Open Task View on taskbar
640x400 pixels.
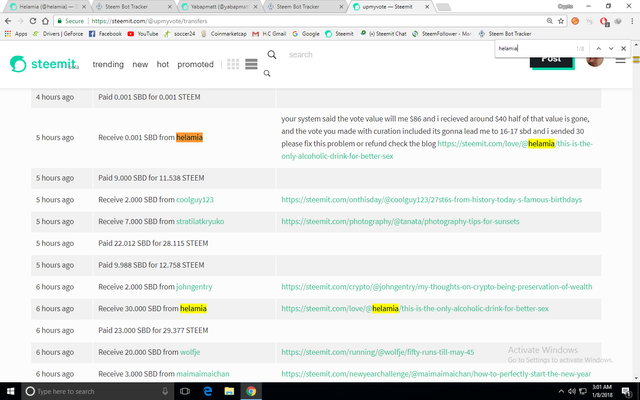point(185,391)
